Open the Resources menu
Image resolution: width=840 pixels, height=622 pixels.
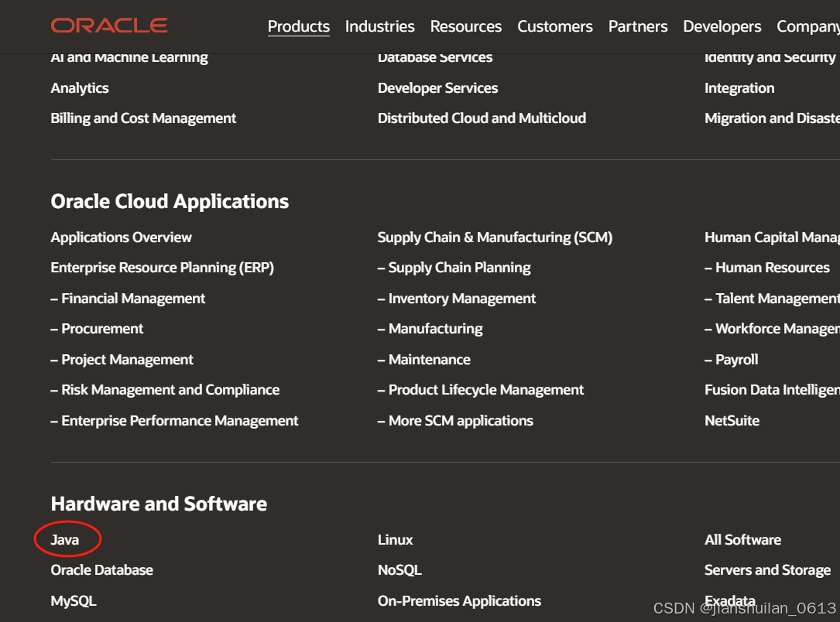(465, 26)
